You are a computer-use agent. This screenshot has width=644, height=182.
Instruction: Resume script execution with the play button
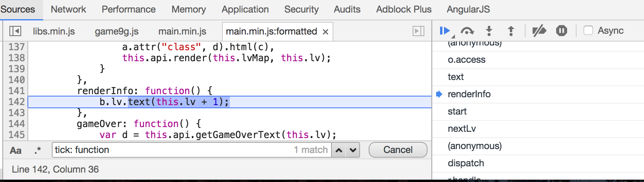pos(444,31)
